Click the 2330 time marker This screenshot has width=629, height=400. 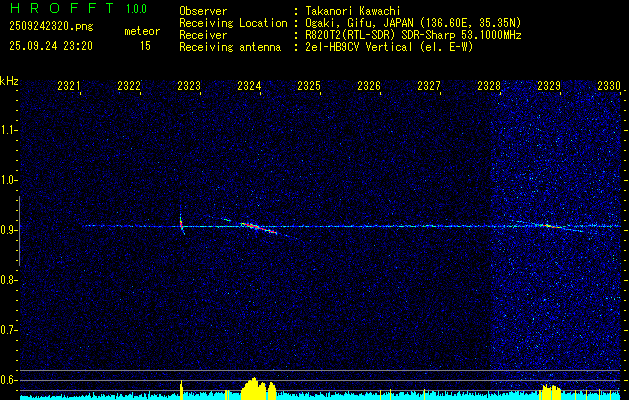pyautogui.click(x=609, y=86)
